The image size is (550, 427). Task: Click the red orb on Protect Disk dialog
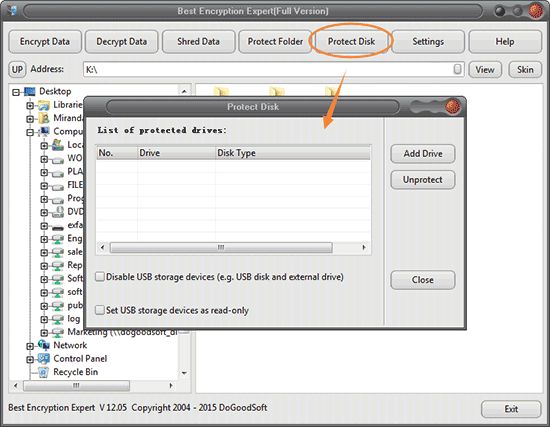(452, 106)
